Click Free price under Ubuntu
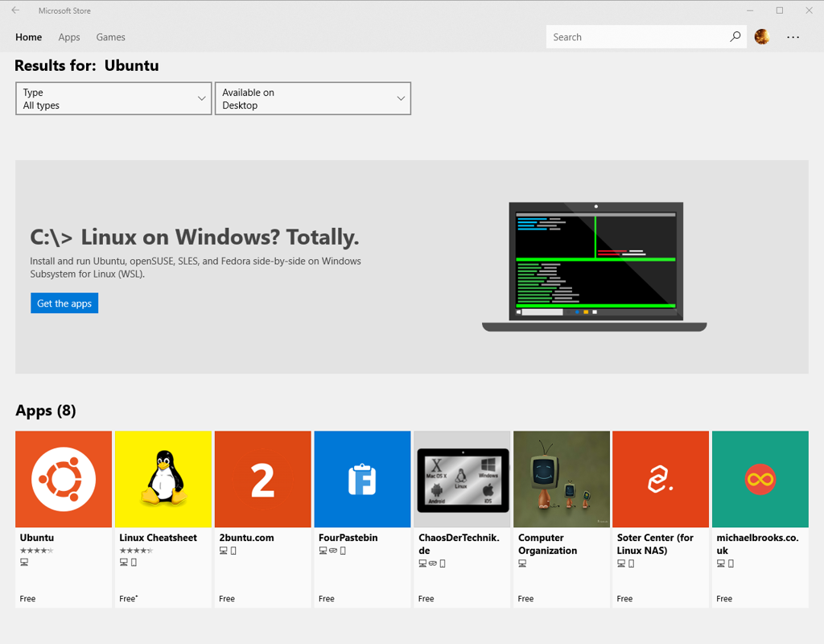The image size is (824, 644). click(x=28, y=599)
